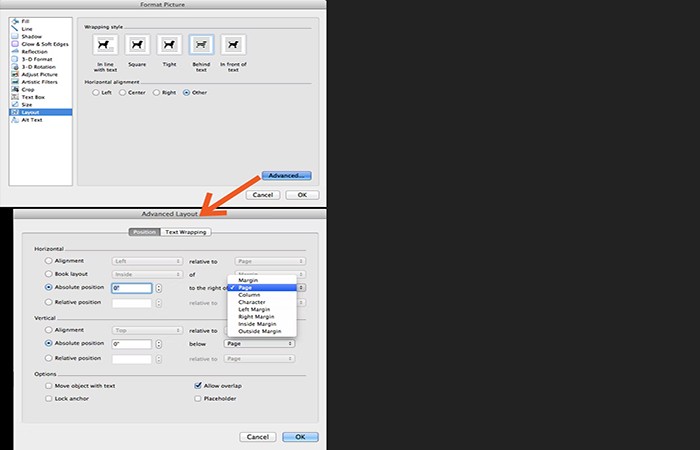700x450 pixels.
Task: Choose the In front of text icon
Action: pos(233,45)
